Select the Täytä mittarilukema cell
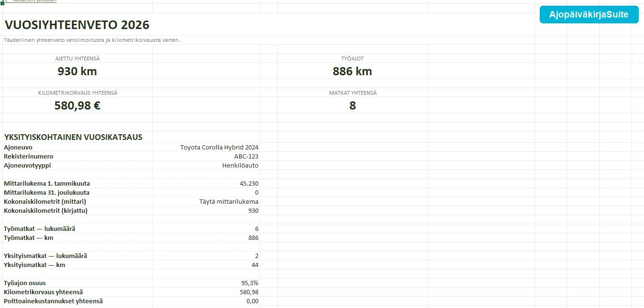644x308 pixels. (x=206, y=202)
